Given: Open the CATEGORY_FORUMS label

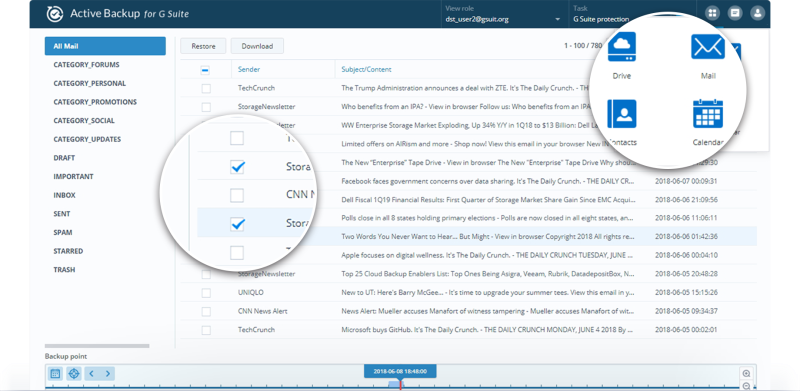Looking at the screenshot, I should (x=86, y=65).
